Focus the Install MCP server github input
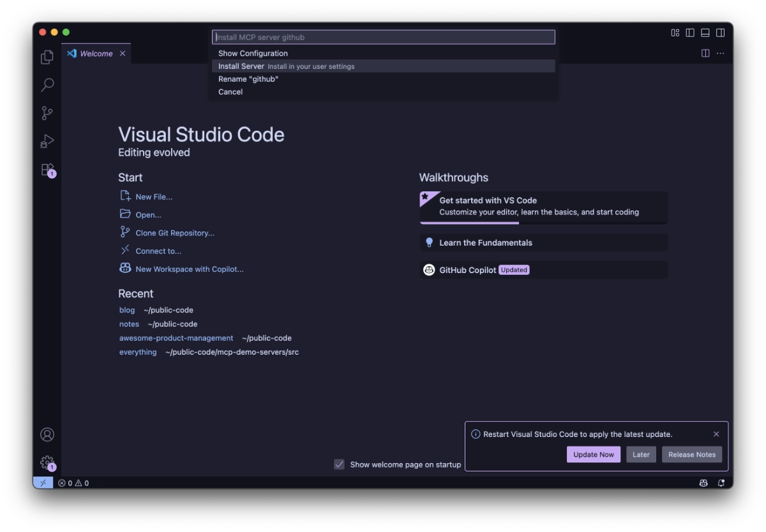 point(384,37)
